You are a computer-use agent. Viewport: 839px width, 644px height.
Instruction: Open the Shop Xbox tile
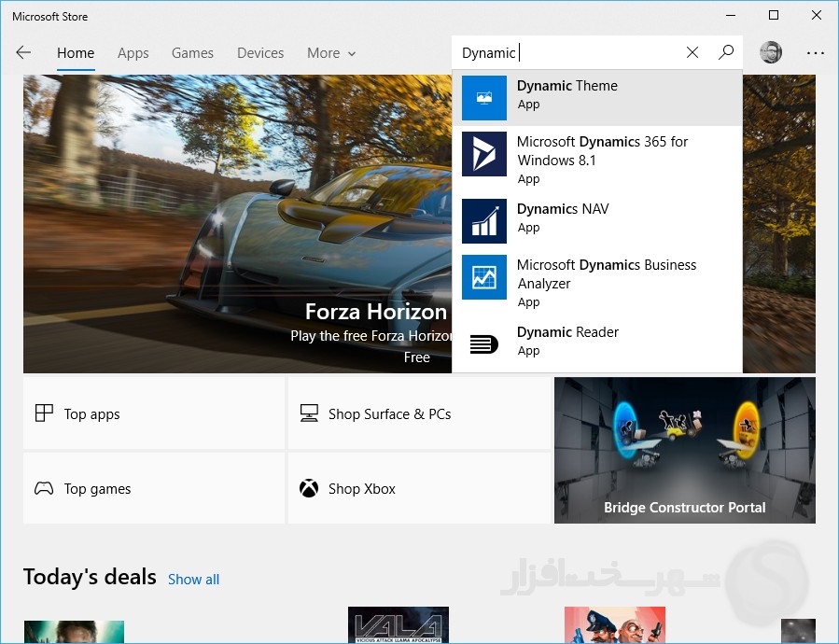418,488
